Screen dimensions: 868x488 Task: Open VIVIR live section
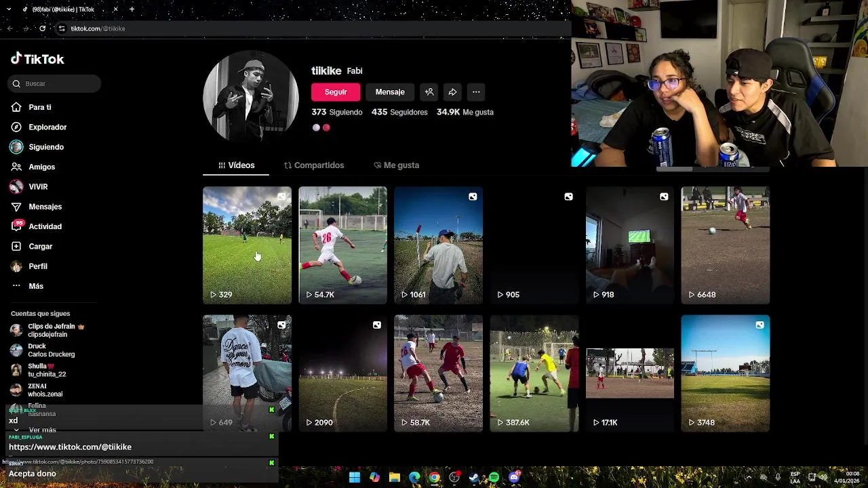pyautogui.click(x=38, y=186)
